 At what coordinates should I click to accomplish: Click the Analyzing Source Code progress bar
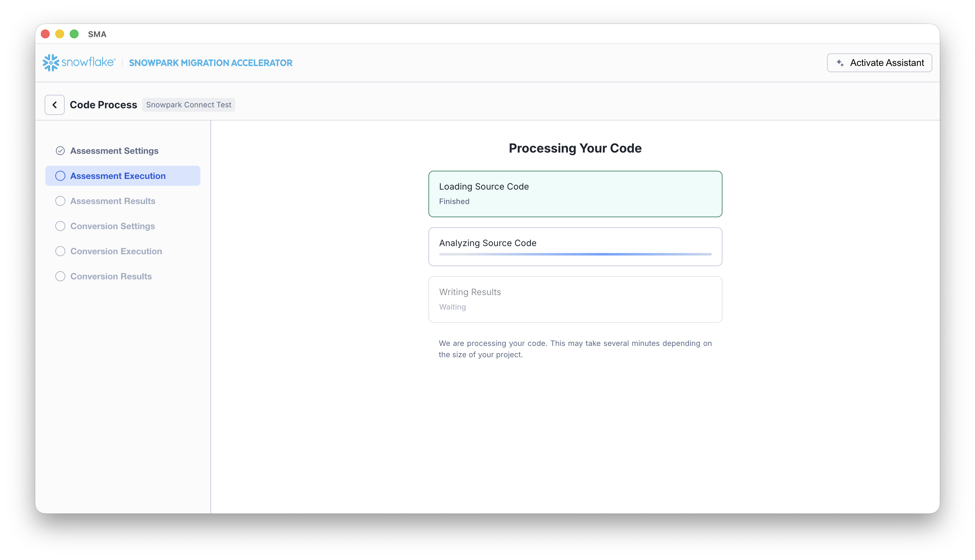[575, 254]
